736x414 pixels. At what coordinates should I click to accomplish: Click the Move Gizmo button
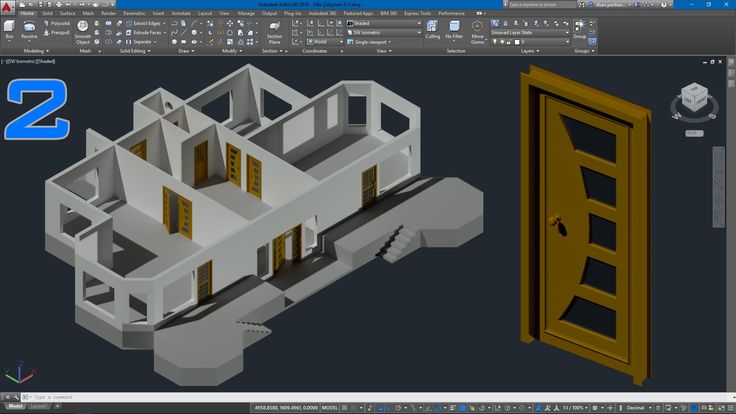477,32
